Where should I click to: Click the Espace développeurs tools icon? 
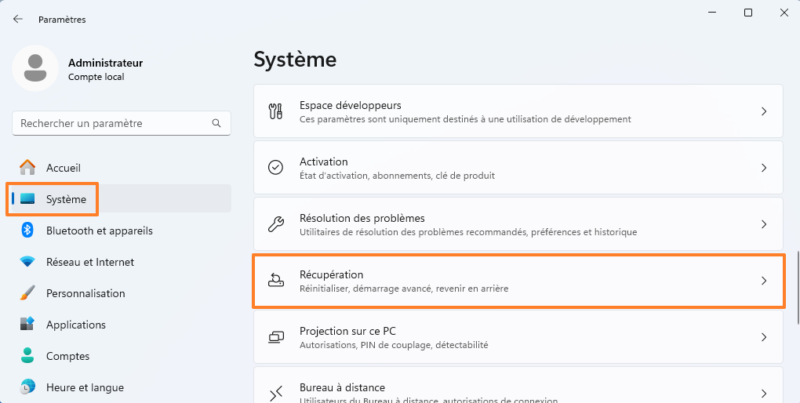(276, 112)
